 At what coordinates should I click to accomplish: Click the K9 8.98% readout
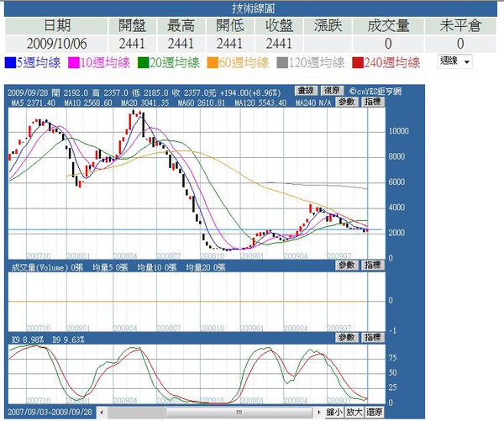(x=28, y=339)
